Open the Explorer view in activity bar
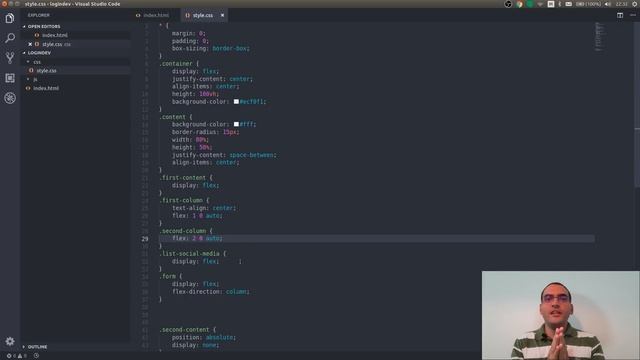The image size is (640, 360). [x=10, y=18]
